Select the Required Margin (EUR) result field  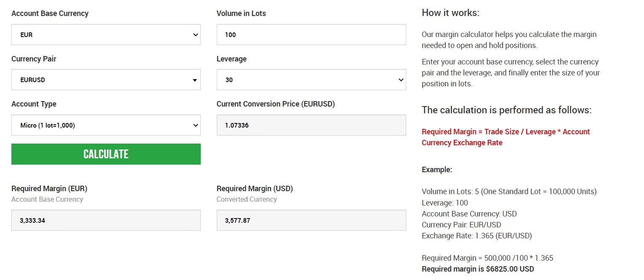[x=106, y=220]
